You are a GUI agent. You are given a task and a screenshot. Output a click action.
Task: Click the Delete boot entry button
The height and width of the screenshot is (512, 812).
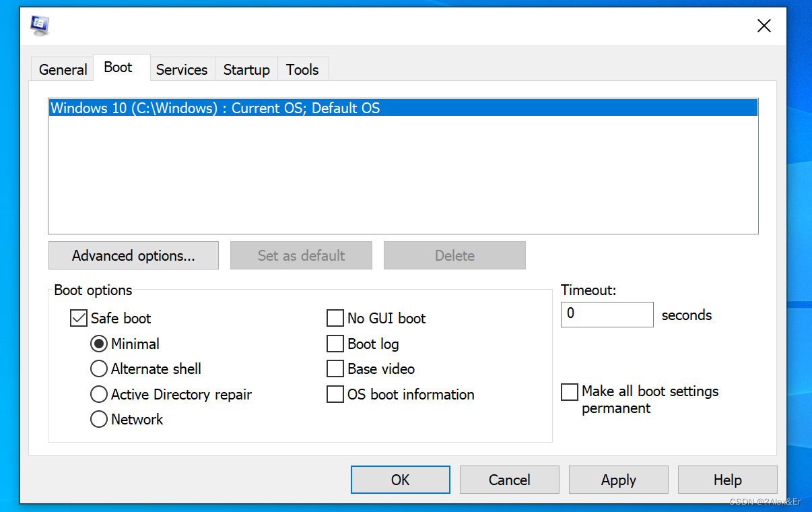tap(454, 255)
